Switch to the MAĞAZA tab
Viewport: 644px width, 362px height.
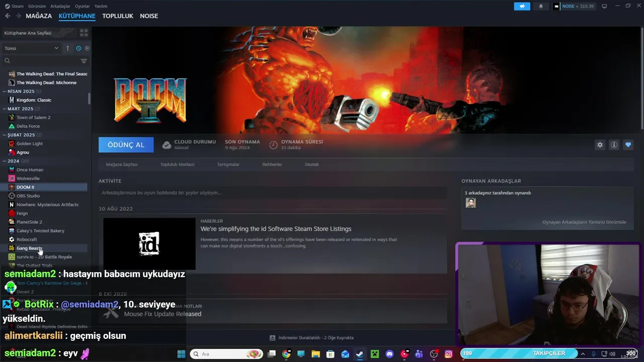pyautogui.click(x=39, y=16)
